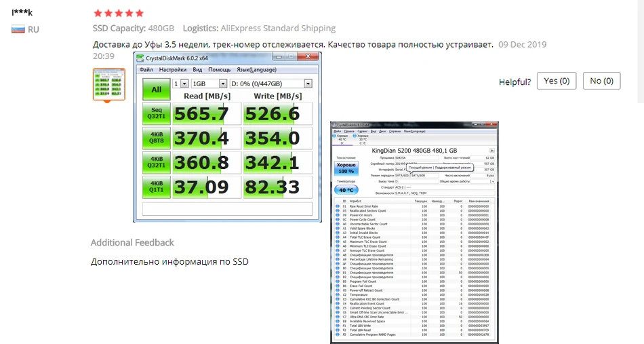Select the C: E: drive Хорошо 33 °C tab
Viewport: 644px width, 344px height.
(x=363, y=139)
